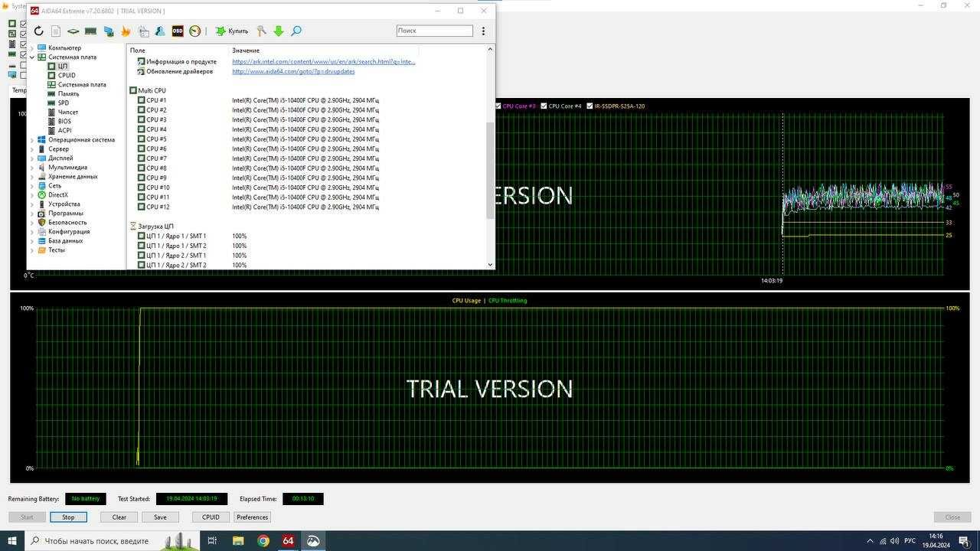Click the CPU Throttling legend label
980x551 pixels.
508,301
